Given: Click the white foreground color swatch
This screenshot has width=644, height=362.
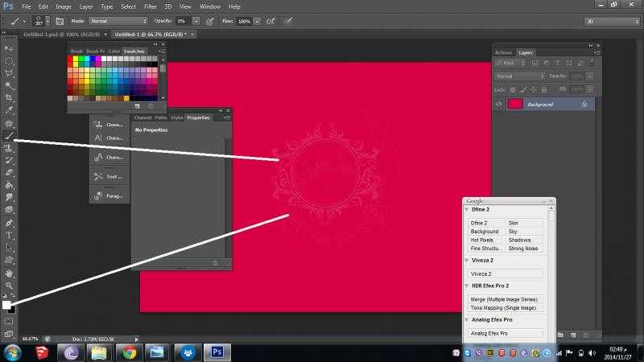Looking at the screenshot, I should pos(6,304).
